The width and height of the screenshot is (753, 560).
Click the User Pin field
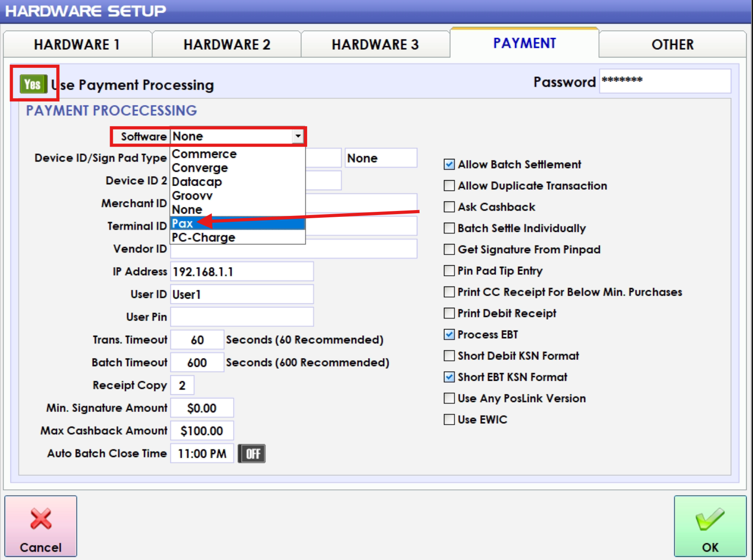[242, 317]
